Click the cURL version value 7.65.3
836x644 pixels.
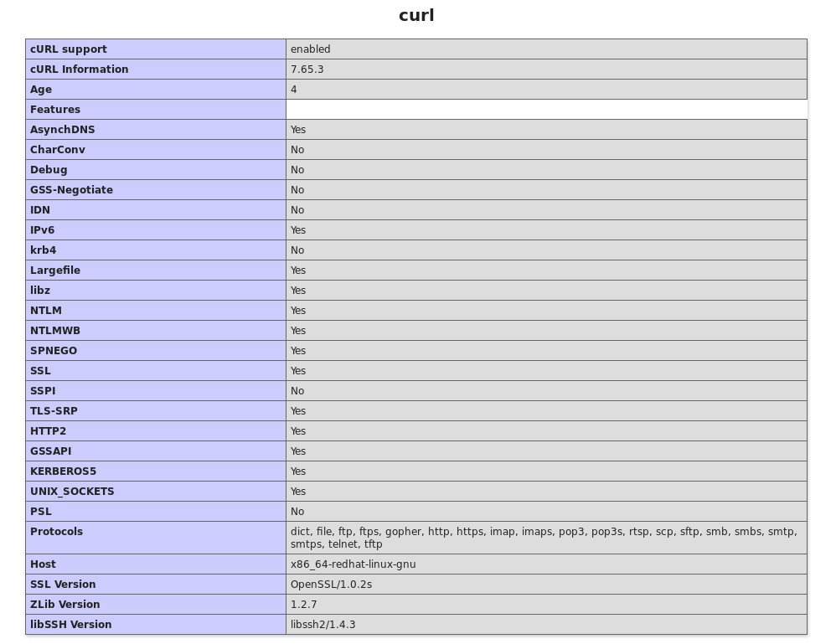click(x=307, y=70)
